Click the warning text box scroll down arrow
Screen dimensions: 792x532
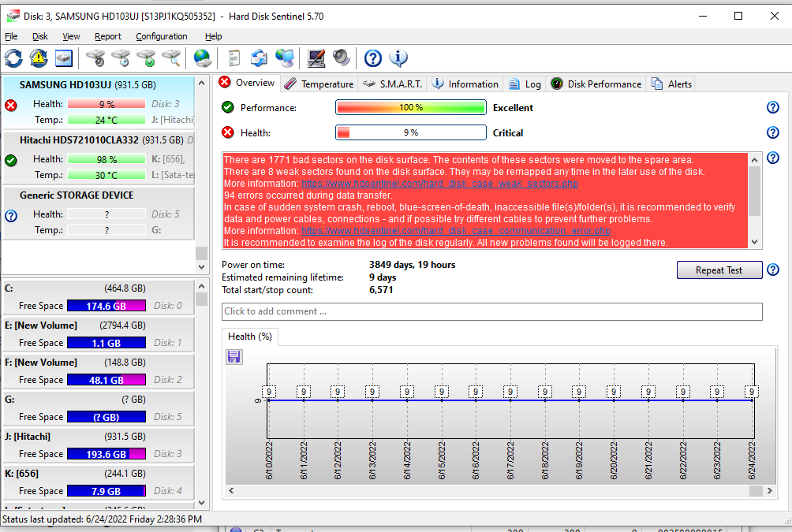pyautogui.click(x=755, y=242)
